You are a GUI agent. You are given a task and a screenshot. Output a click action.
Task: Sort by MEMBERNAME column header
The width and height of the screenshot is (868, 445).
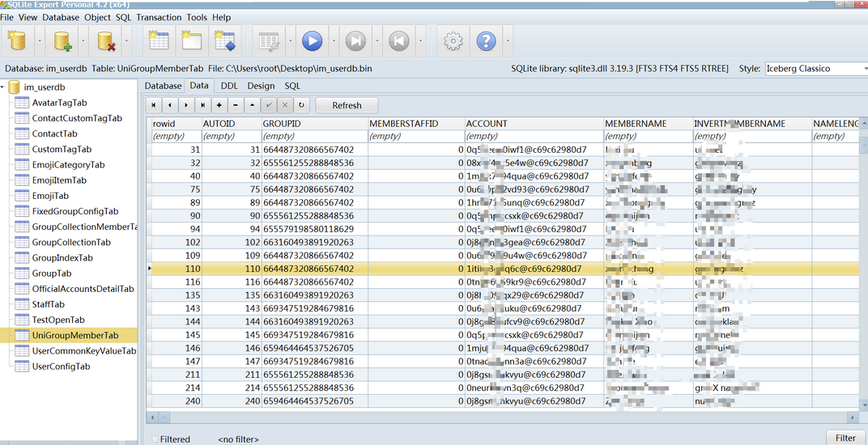pos(649,124)
